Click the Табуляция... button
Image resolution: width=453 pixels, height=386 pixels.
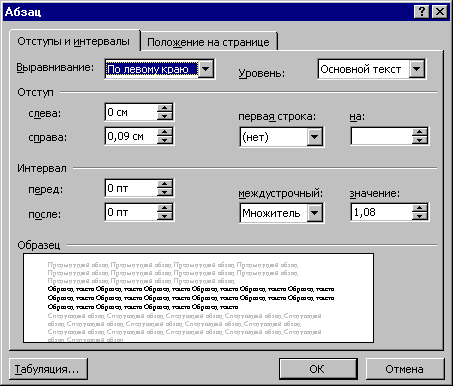[x=48, y=369]
